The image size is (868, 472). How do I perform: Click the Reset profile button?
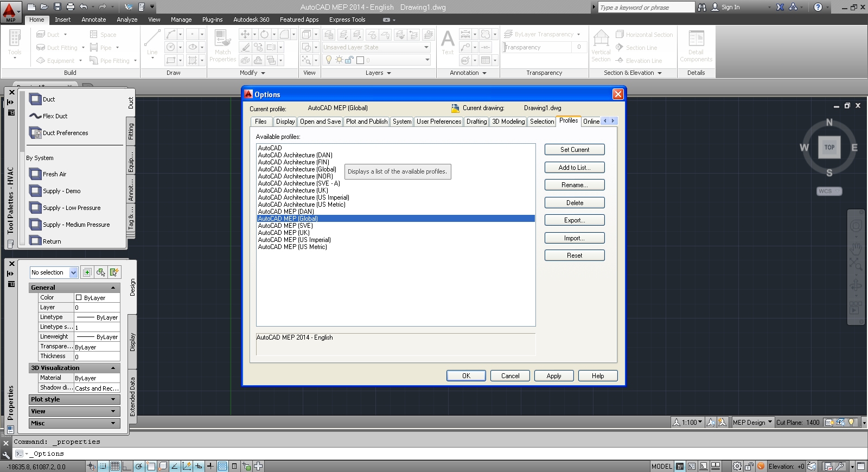[x=575, y=256]
